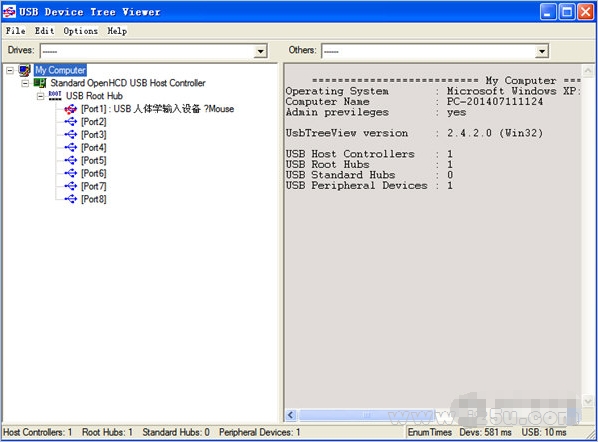Viewport: 598px width, 442px height.
Task: Click the Operating System line in details
Action: [x=433, y=91]
